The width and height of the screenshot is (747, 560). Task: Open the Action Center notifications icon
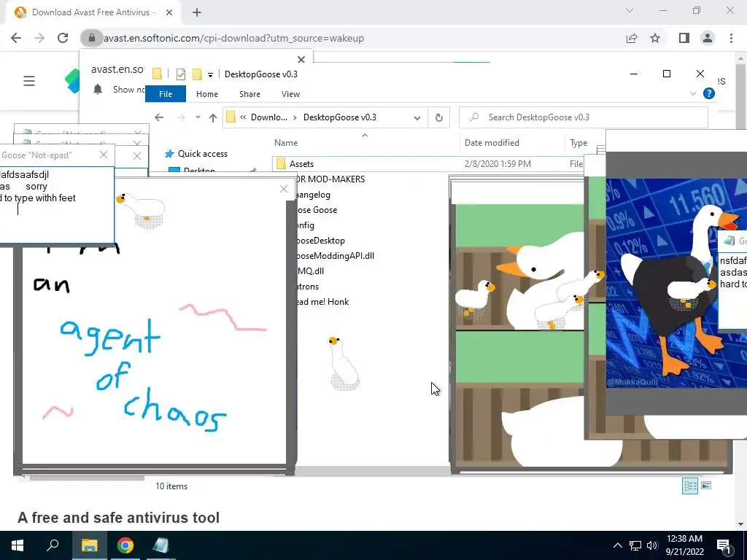pyautogui.click(x=724, y=545)
